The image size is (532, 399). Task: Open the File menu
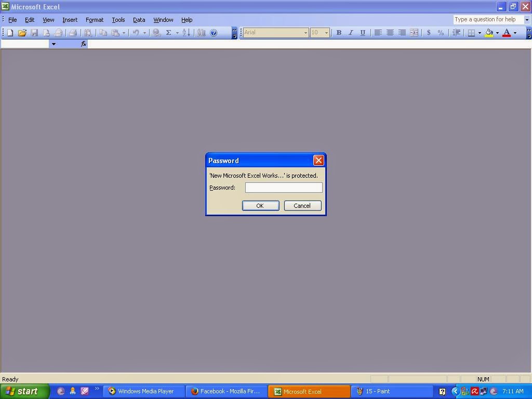[12, 20]
